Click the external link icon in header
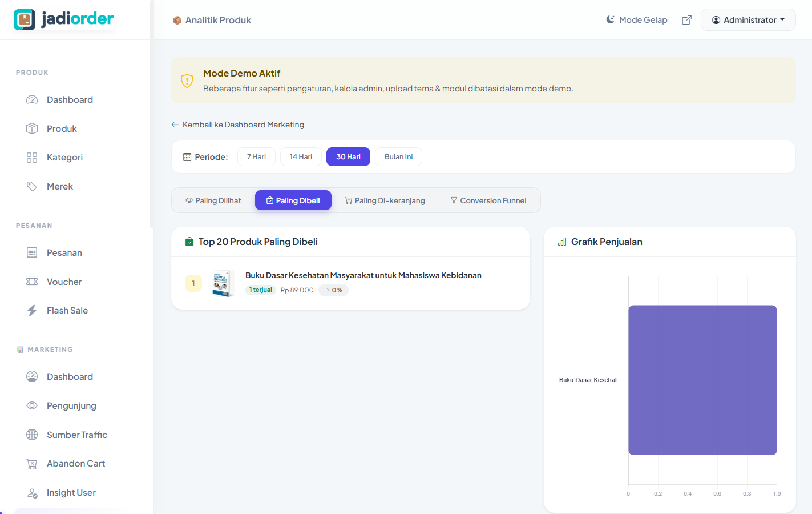812x514 pixels. pyautogui.click(x=686, y=19)
